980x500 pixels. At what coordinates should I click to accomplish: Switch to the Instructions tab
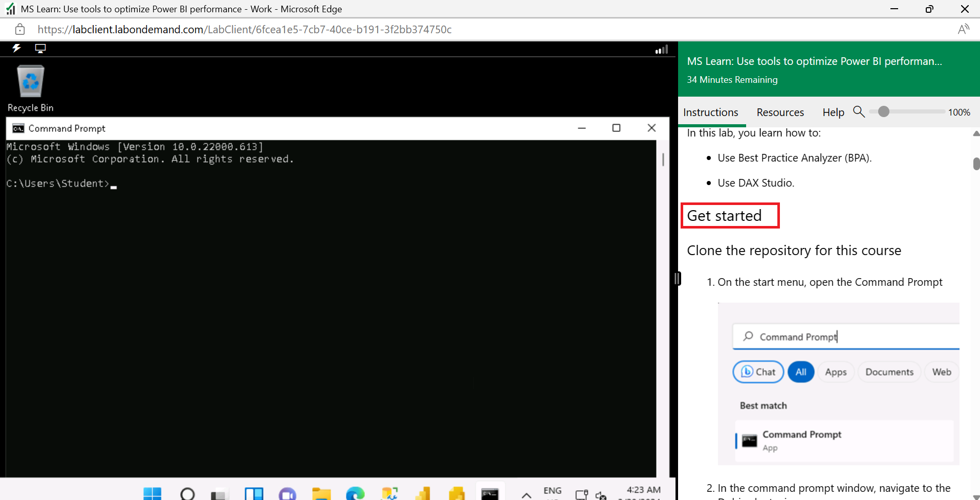pyautogui.click(x=710, y=112)
